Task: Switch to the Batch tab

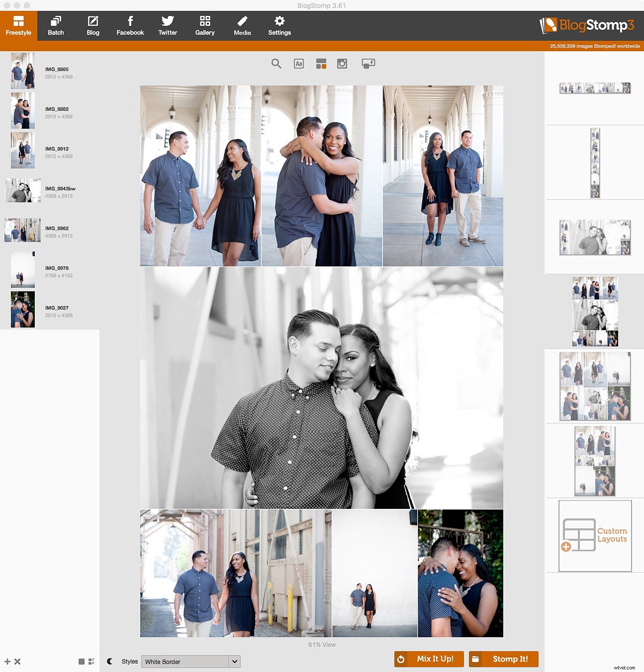Action: (55, 25)
